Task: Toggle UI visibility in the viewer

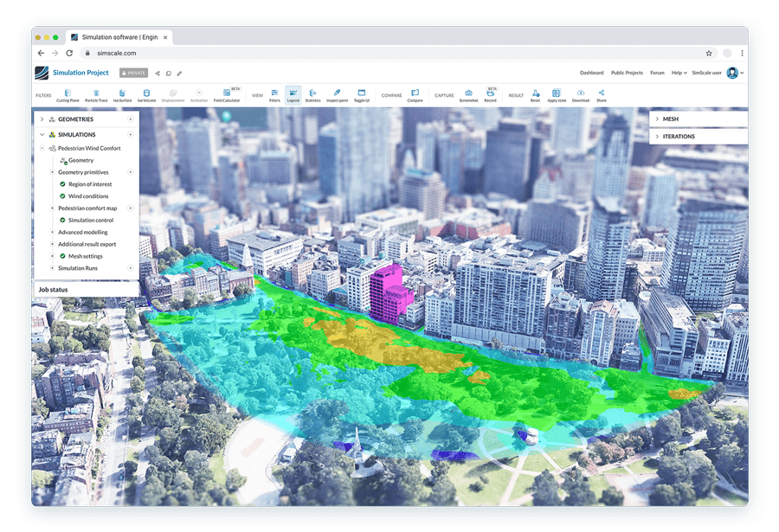Action: pyautogui.click(x=360, y=95)
